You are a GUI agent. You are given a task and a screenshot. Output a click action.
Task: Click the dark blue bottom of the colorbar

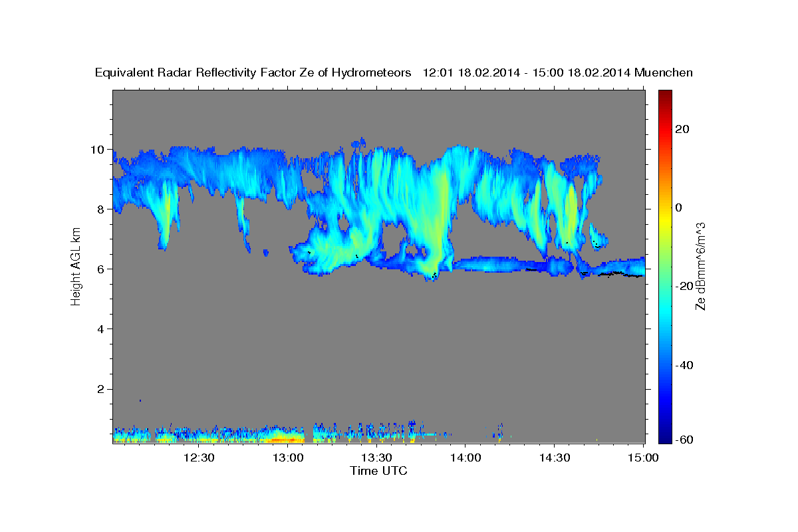[665, 438]
